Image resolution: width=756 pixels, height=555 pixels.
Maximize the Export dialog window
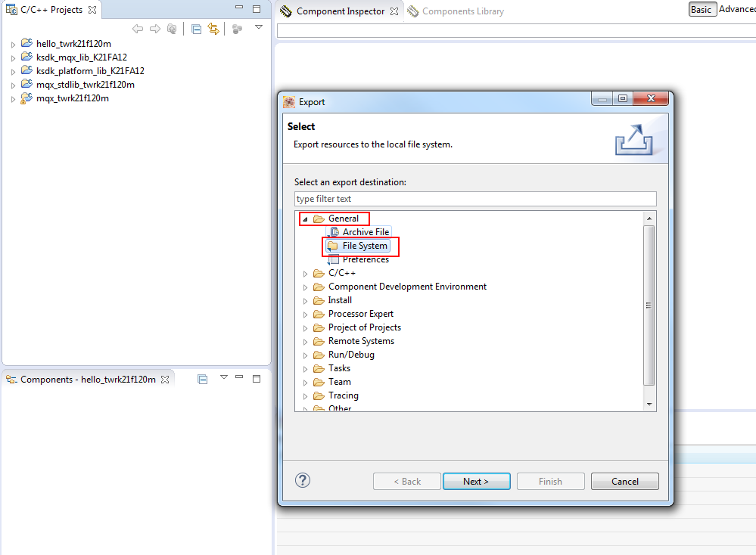coord(623,98)
